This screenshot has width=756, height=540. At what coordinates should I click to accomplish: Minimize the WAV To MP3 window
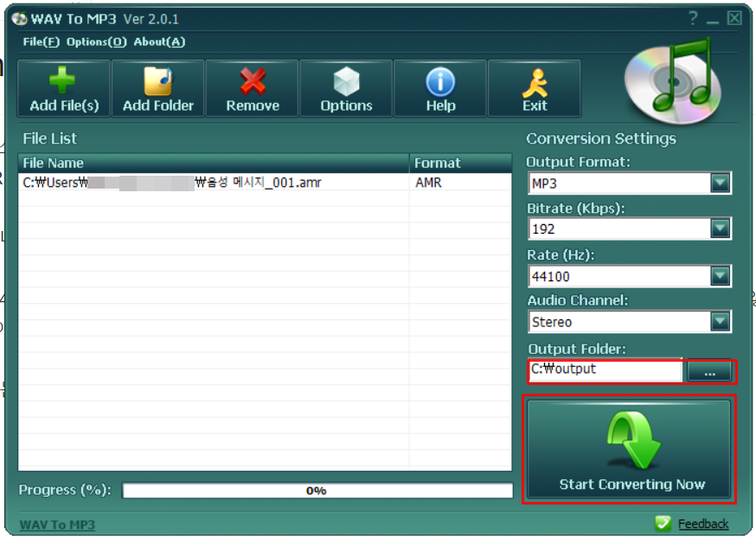tap(713, 21)
